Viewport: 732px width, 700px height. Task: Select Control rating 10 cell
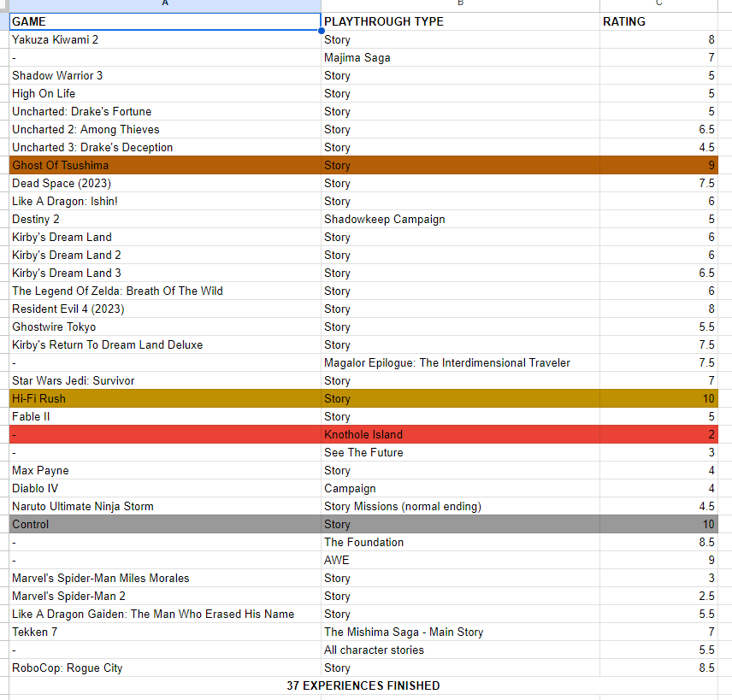(x=658, y=525)
